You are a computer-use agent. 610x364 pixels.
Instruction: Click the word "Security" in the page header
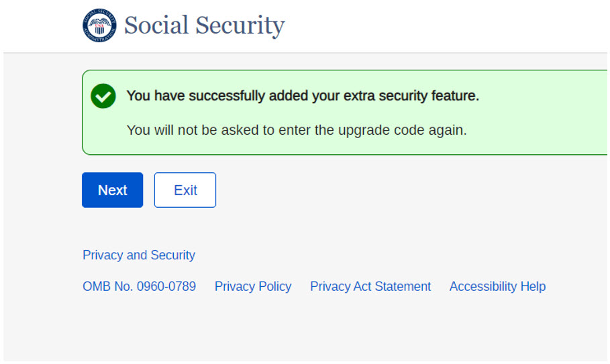[x=240, y=26]
